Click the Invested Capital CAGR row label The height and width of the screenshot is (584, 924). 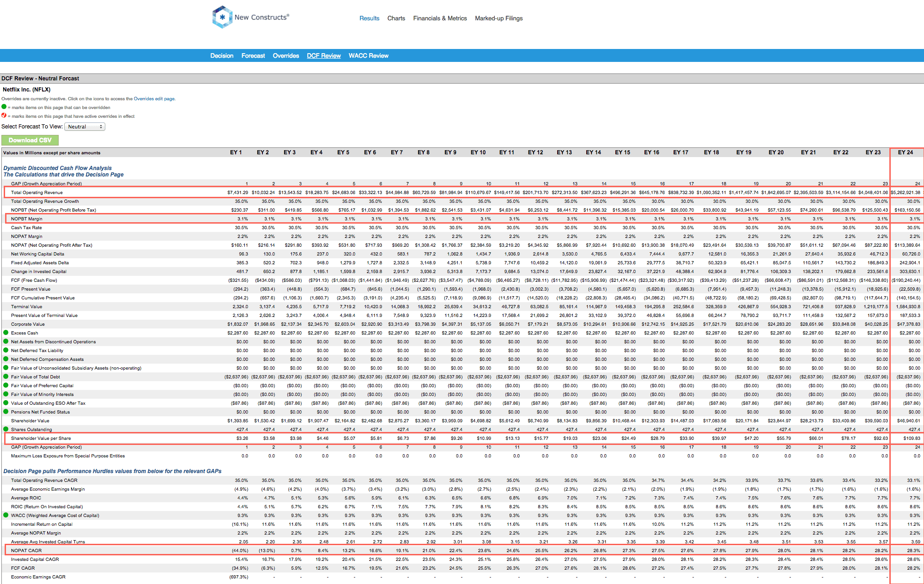point(35,559)
